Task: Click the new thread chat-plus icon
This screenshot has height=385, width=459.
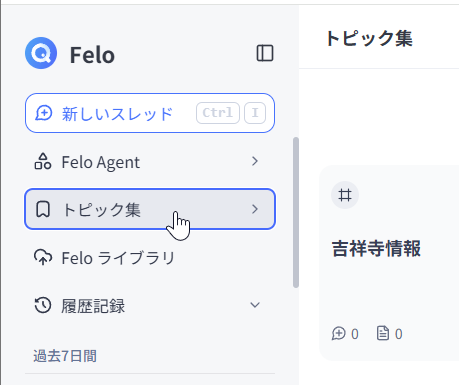Action: point(44,113)
